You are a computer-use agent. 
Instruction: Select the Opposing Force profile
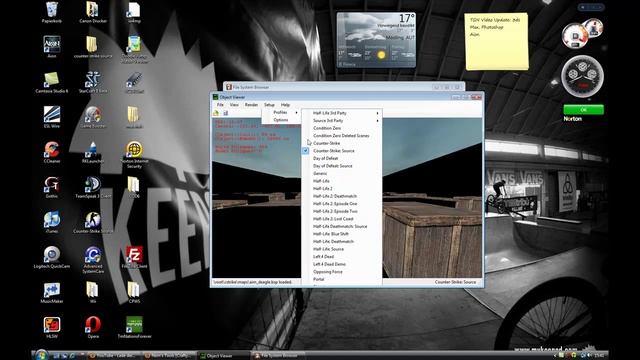click(342, 272)
